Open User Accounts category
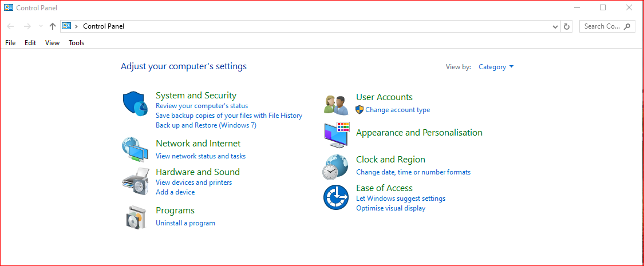Viewport: 644px width, 266px height. 384,97
